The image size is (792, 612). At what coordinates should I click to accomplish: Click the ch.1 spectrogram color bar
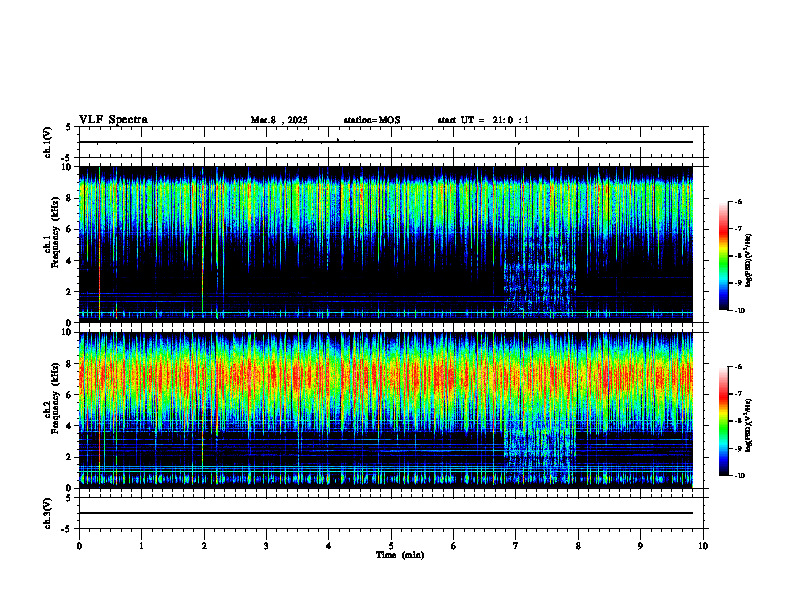[x=723, y=256]
